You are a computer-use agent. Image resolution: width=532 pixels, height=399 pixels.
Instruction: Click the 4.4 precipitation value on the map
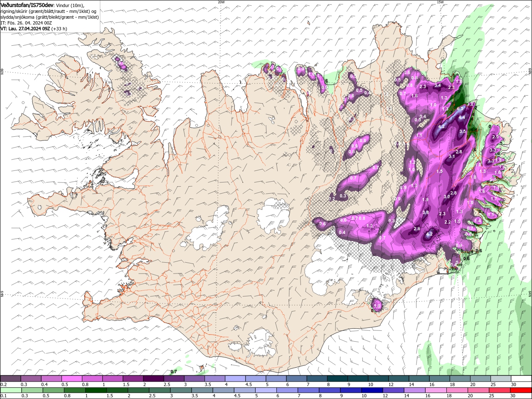[462, 117]
